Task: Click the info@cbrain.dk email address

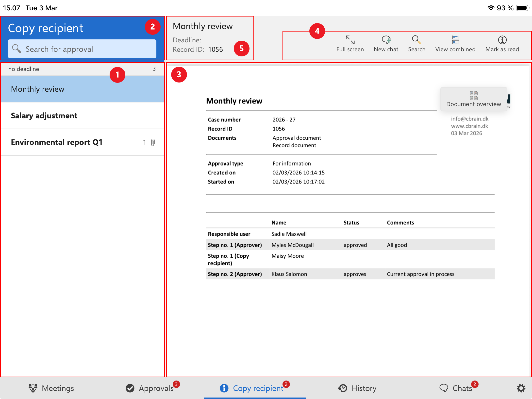Action: pyautogui.click(x=470, y=119)
